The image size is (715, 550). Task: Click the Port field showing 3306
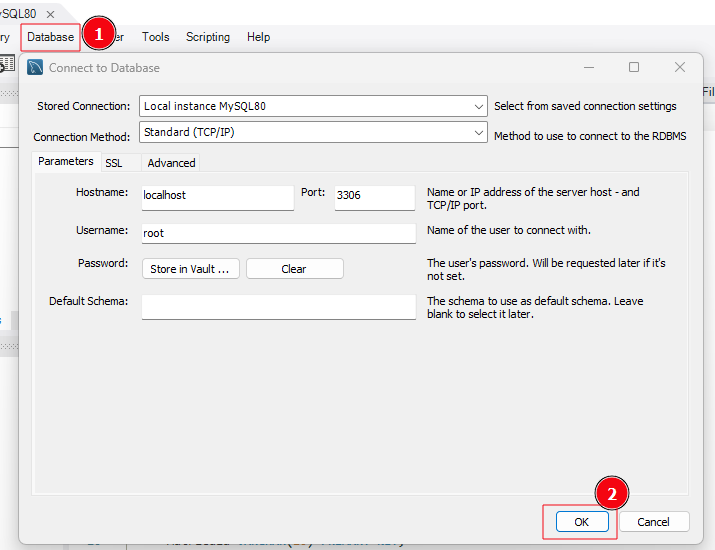[375, 197]
